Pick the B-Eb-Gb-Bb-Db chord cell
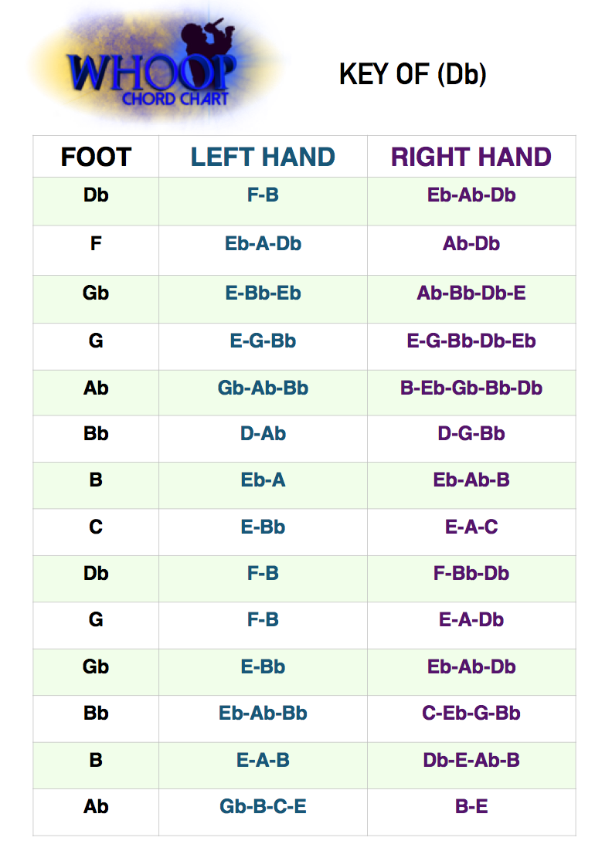 (x=471, y=388)
